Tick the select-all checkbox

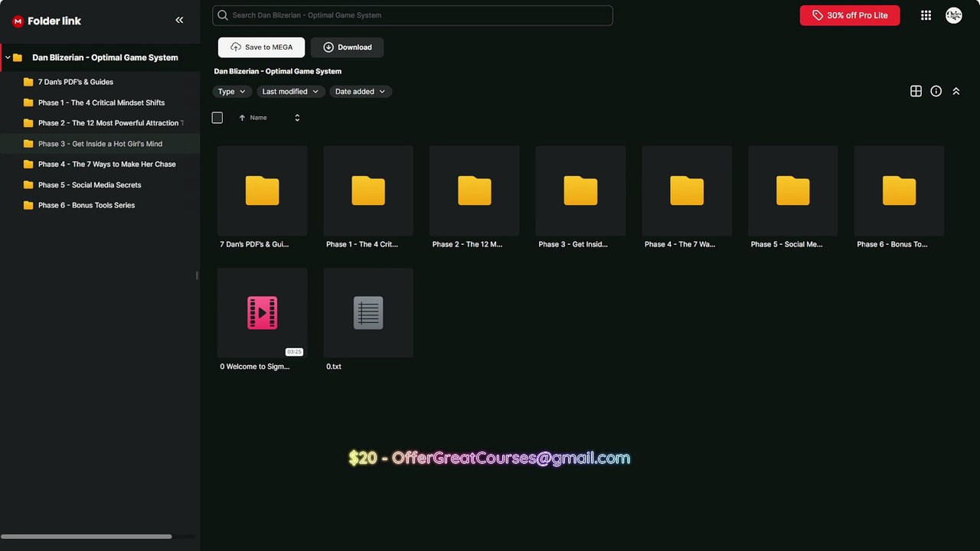tap(217, 118)
